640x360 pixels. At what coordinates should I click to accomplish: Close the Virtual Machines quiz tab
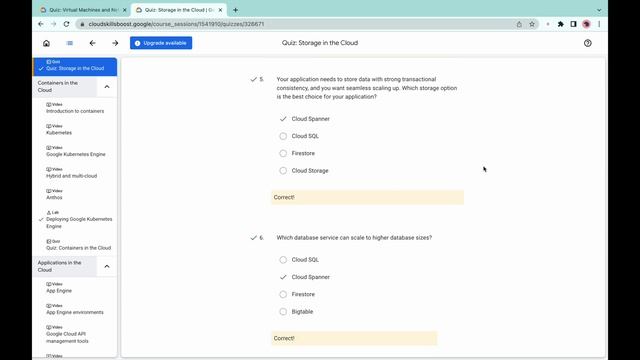point(124,10)
